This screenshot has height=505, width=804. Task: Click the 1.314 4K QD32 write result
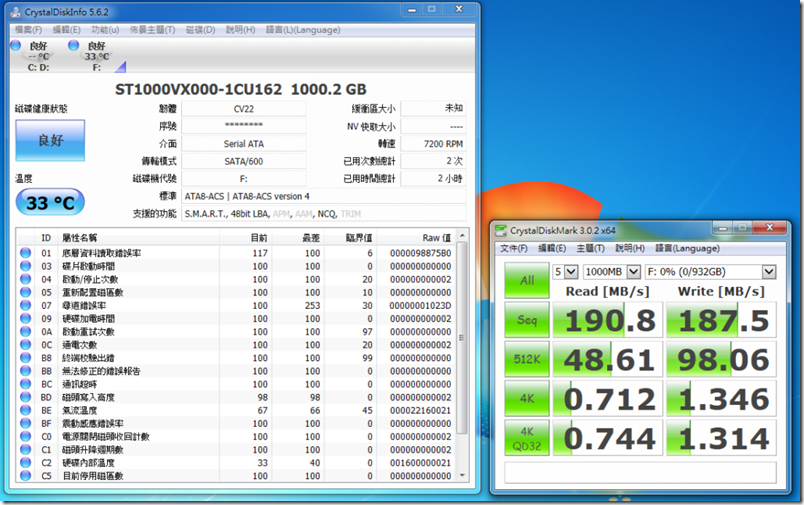click(721, 438)
